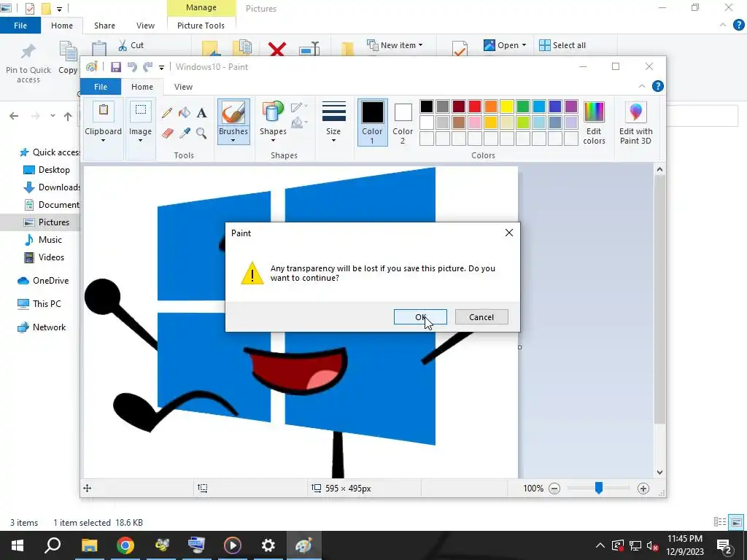Switch to Explorer Share tab
Screen dimensions: 747x560
[x=104, y=26]
